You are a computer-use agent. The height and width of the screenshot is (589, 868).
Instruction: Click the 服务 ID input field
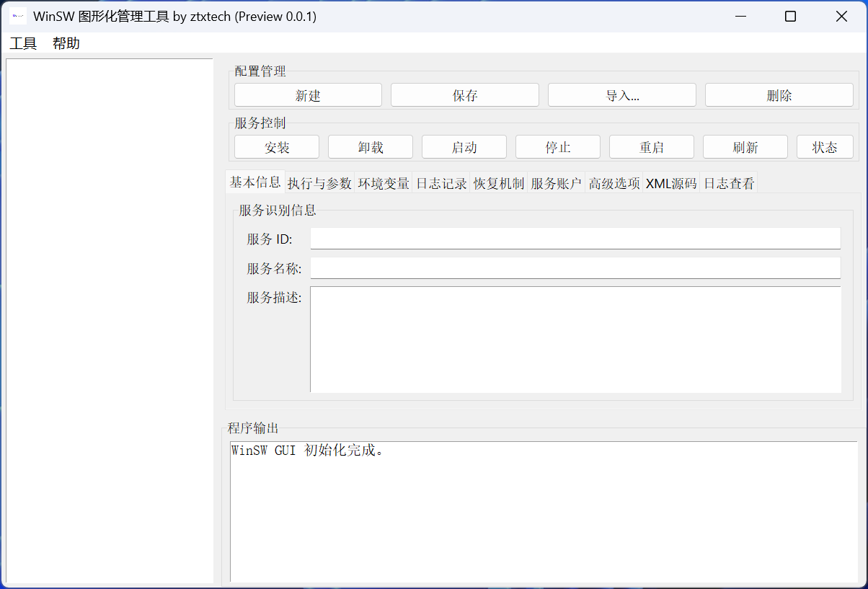tap(575, 239)
